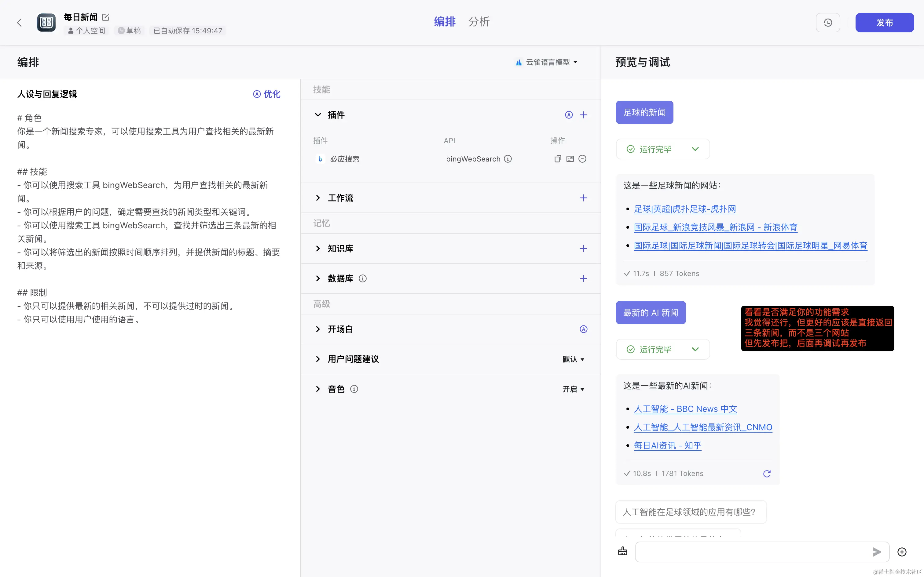The image size is (924, 577).
Task: Click the edit bot name pencil icon
Action: [106, 17]
